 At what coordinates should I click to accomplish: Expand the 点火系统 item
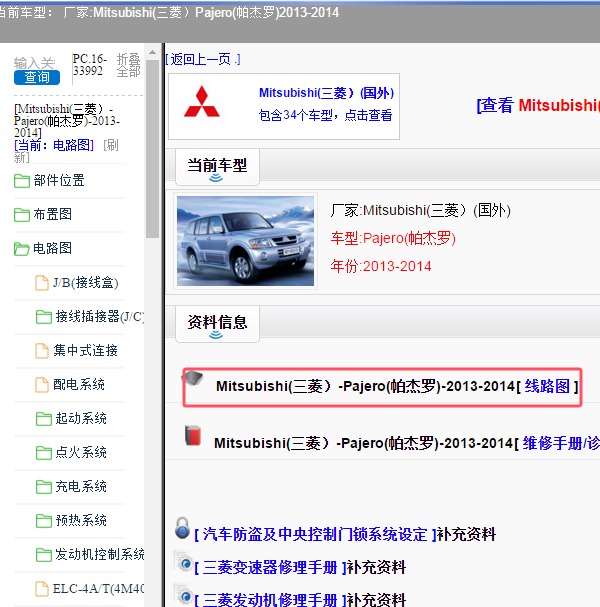point(81,453)
